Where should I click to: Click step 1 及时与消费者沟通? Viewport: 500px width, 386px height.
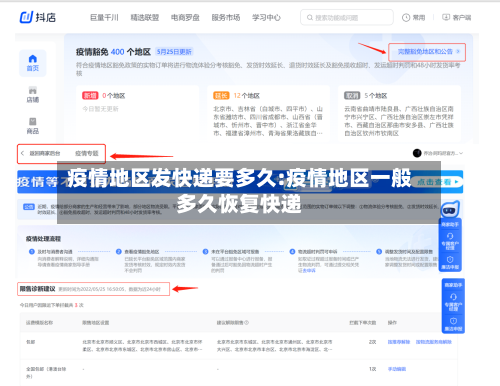(55, 252)
